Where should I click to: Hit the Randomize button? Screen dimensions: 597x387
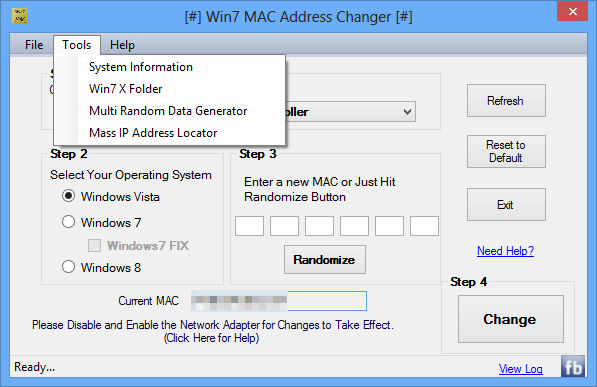click(325, 260)
